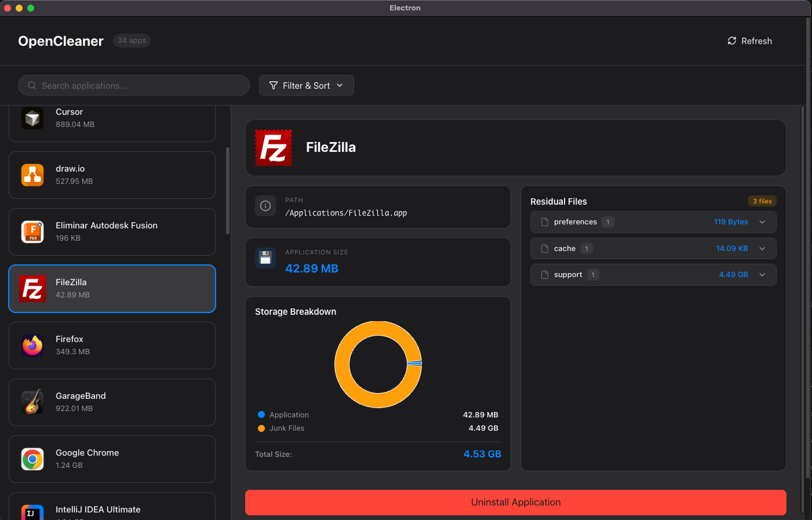Click the Residual Files heading

[559, 202]
